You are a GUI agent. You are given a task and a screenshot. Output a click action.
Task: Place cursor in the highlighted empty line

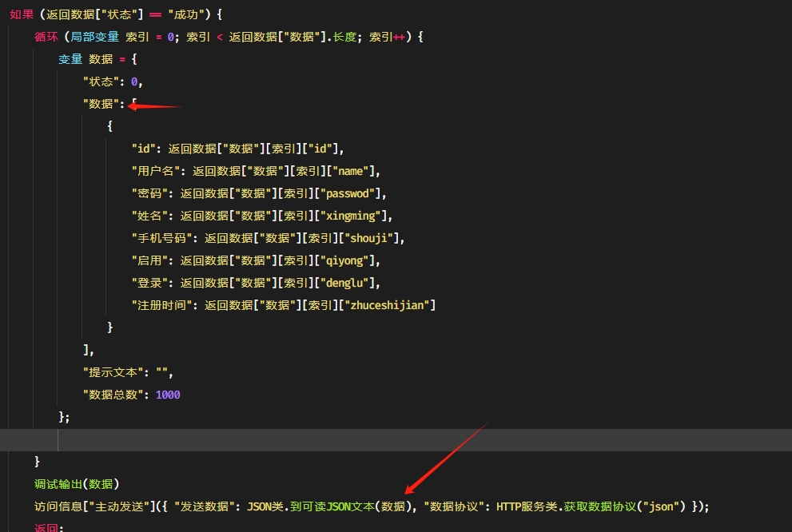(x=396, y=439)
